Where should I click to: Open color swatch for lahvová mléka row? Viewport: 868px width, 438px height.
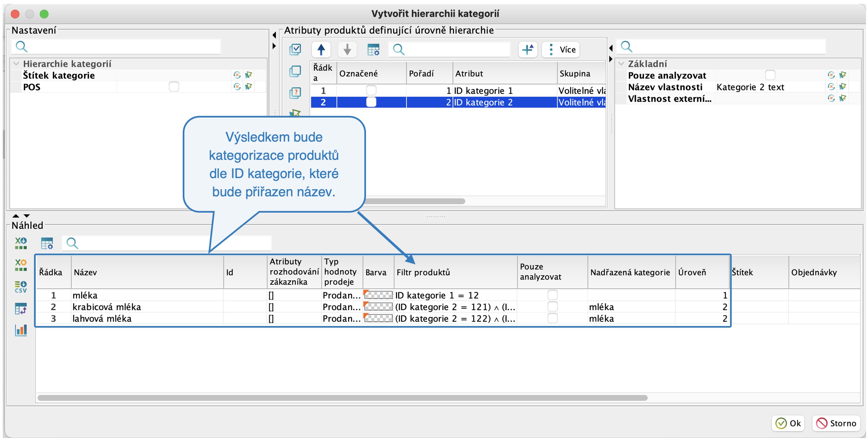(x=378, y=318)
